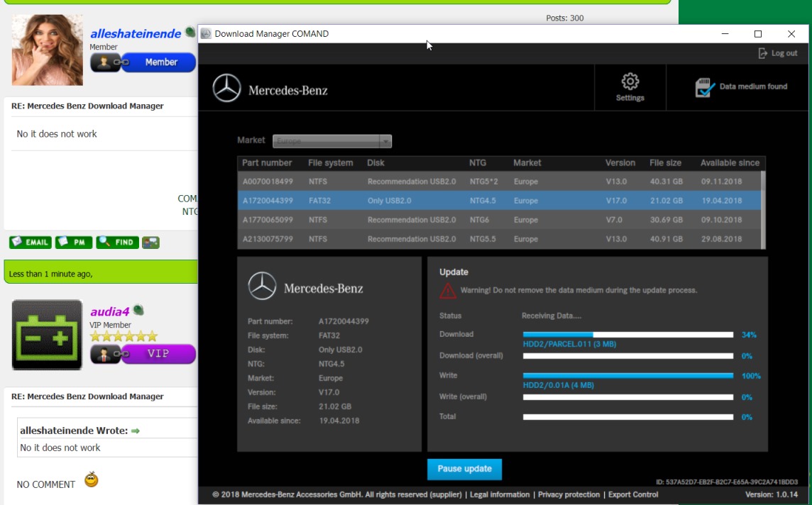Click Mercedes-Benz star logo in header

point(227,88)
